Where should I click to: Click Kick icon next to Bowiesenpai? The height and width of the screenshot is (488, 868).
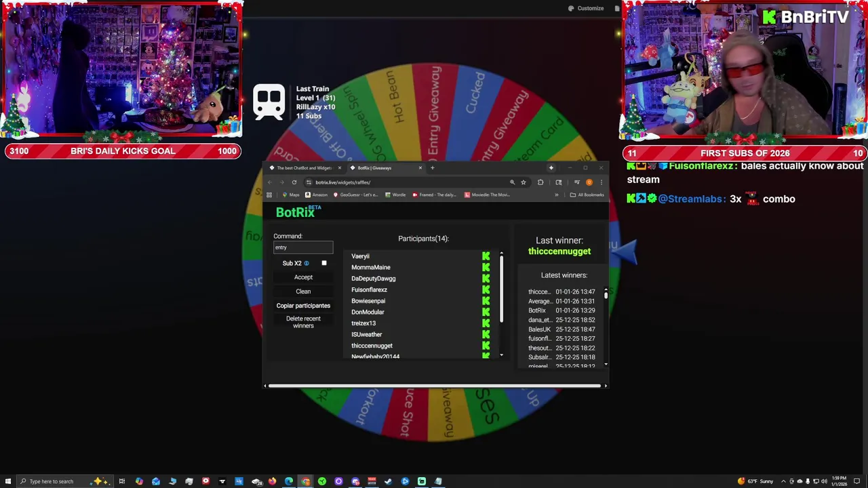(x=486, y=301)
